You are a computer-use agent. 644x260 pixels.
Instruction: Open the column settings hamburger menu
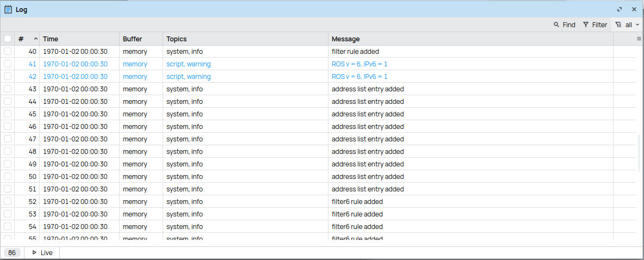(639, 39)
